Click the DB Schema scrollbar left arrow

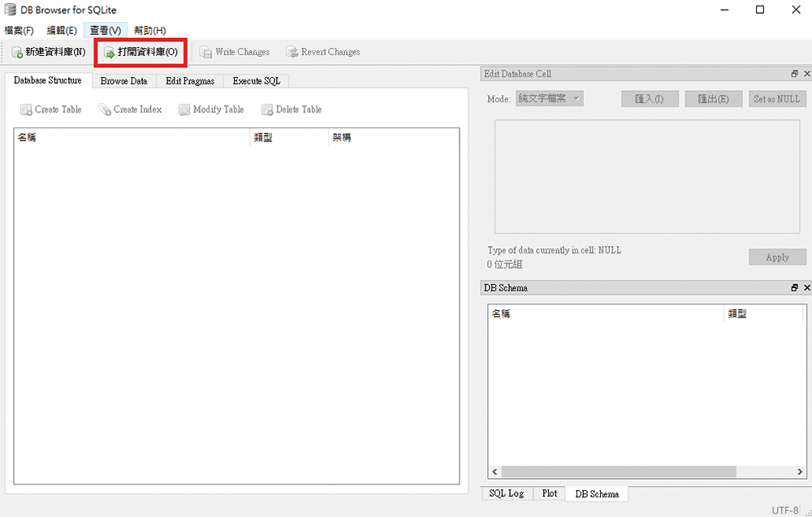495,472
